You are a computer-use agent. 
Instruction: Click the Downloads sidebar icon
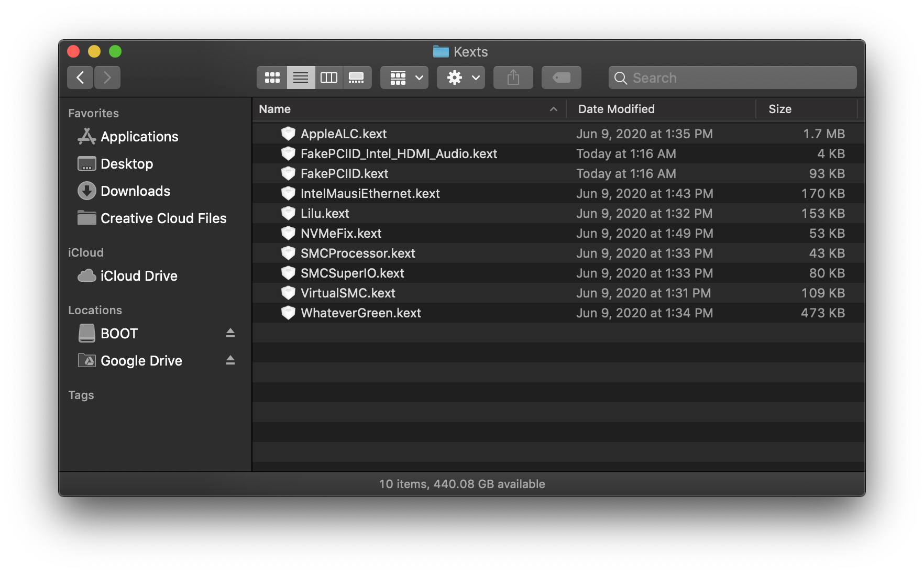pos(86,191)
